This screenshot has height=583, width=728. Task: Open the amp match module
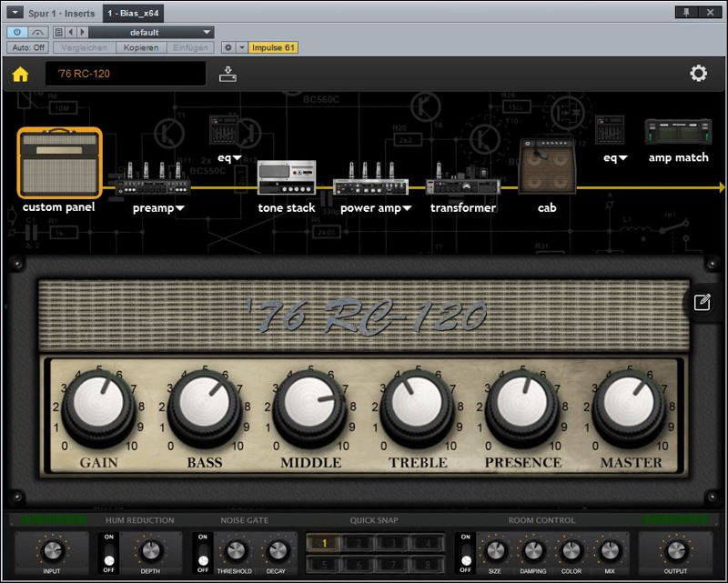pyautogui.click(x=678, y=133)
